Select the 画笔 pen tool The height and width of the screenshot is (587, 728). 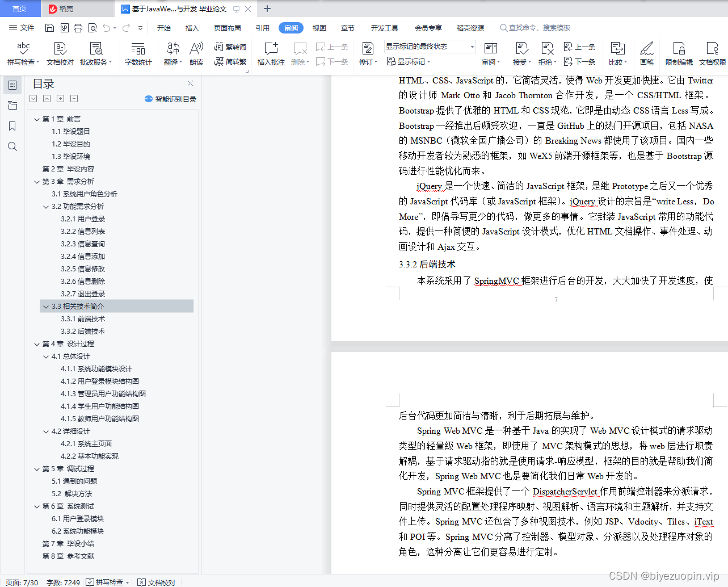click(647, 54)
